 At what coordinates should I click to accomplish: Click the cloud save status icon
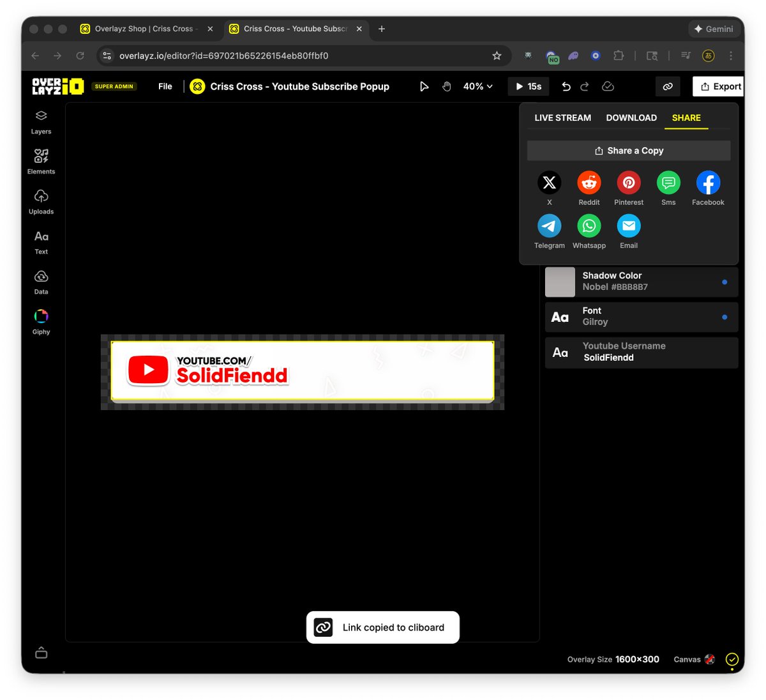coord(608,86)
